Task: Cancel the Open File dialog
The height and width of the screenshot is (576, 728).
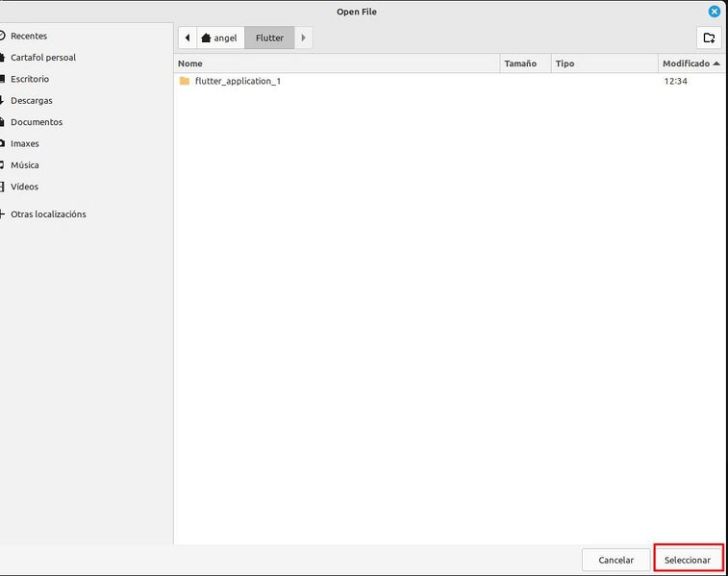Action: click(x=615, y=561)
